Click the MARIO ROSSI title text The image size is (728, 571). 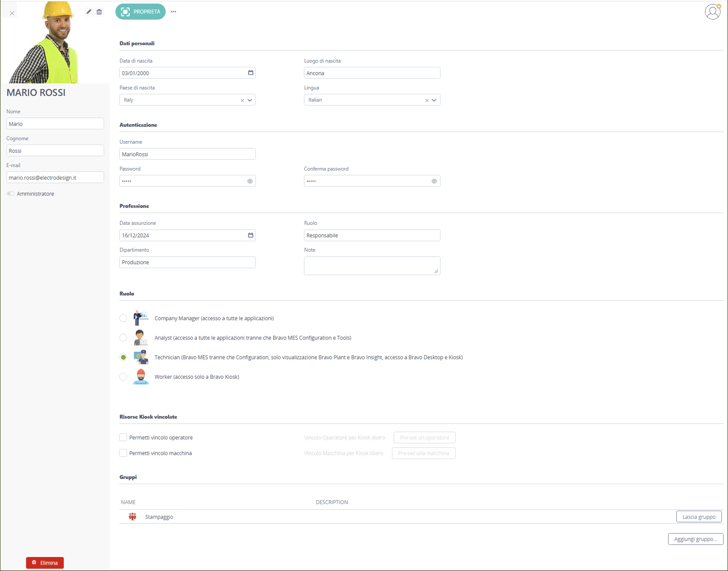coord(36,93)
